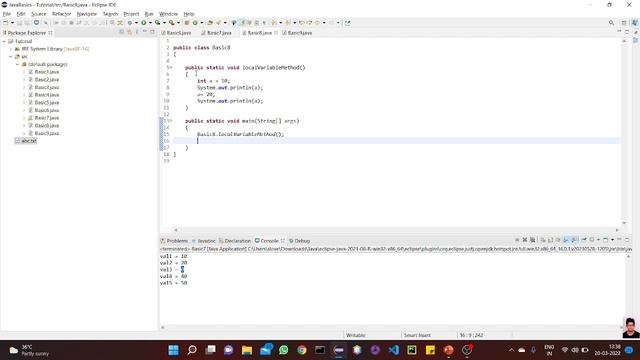Click the Writable status bar entry
The height and width of the screenshot is (360, 640).
click(x=356, y=335)
